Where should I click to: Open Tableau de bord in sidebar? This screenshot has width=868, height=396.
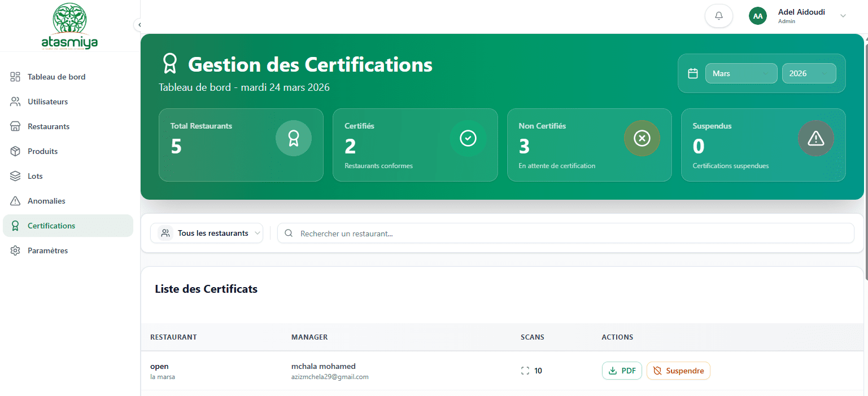click(56, 77)
